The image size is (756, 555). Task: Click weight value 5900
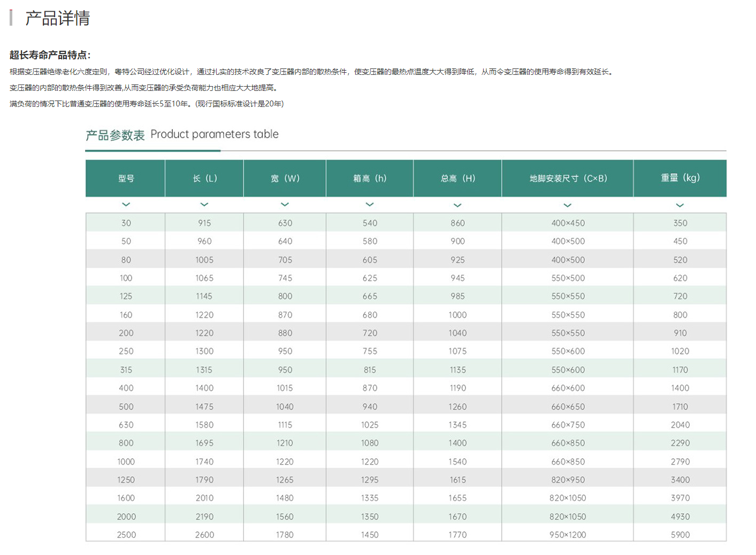click(x=680, y=535)
